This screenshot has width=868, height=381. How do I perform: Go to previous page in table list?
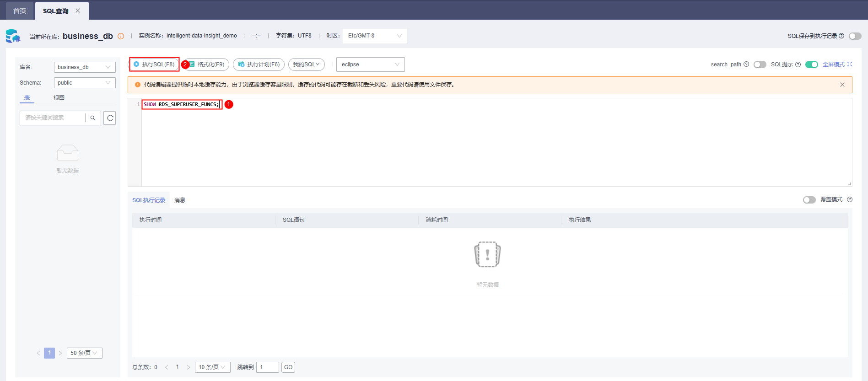tap(38, 353)
